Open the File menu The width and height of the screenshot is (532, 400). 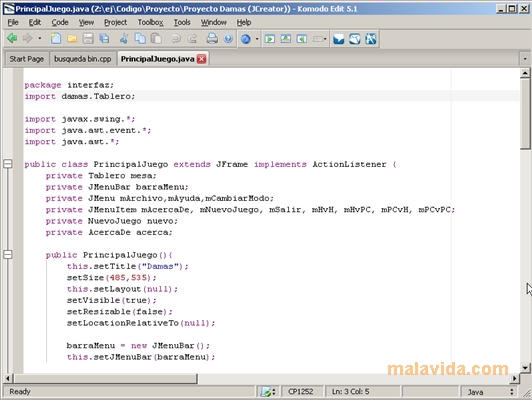13,22
